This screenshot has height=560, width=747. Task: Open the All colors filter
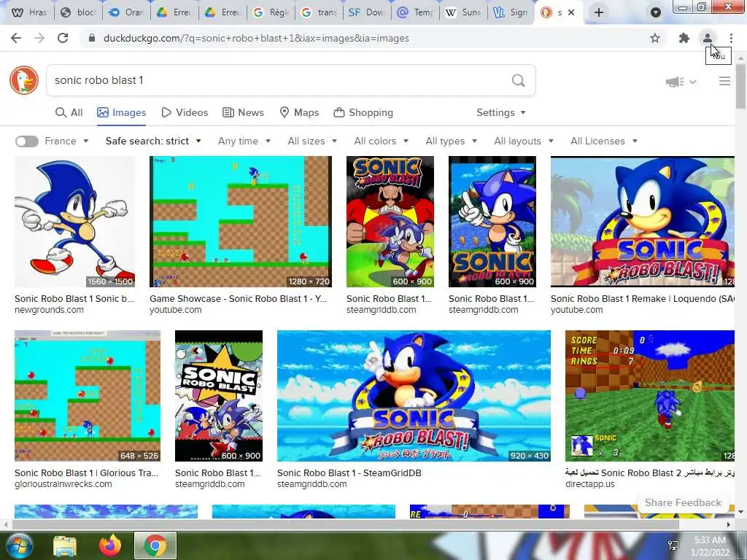click(381, 141)
